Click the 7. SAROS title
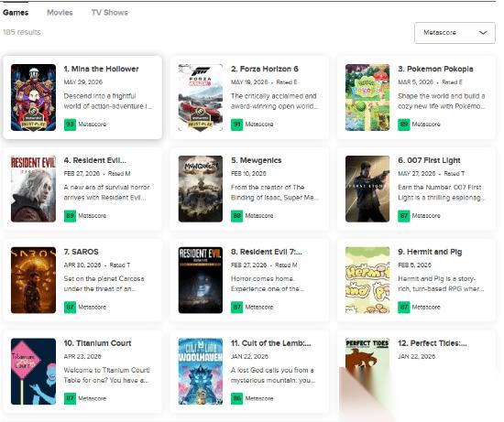This screenshot has width=504, height=422. tap(81, 252)
